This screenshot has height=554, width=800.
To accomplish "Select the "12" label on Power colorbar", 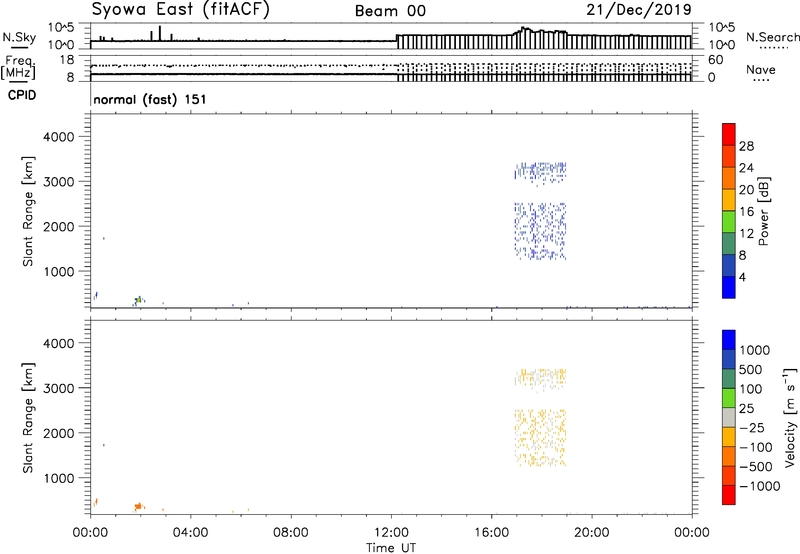I will [746, 234].
